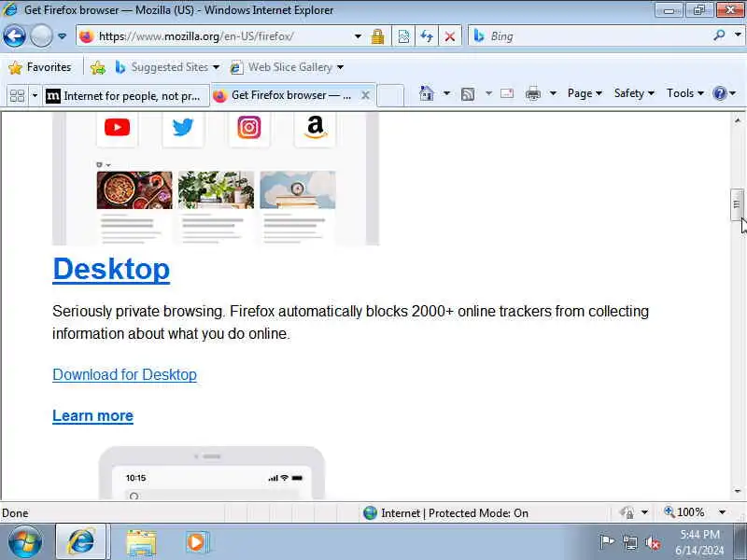Click the RSS feeds icon
The height and width of the screenshot is (560, 747).
(468, 94)
